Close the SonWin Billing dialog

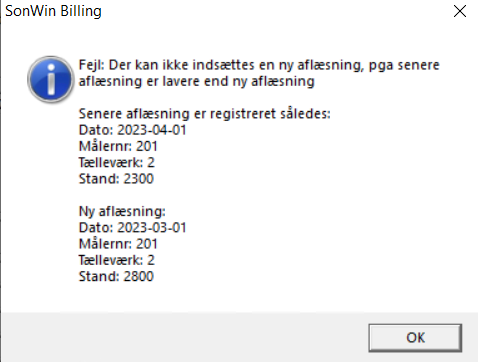coord(460,11)
